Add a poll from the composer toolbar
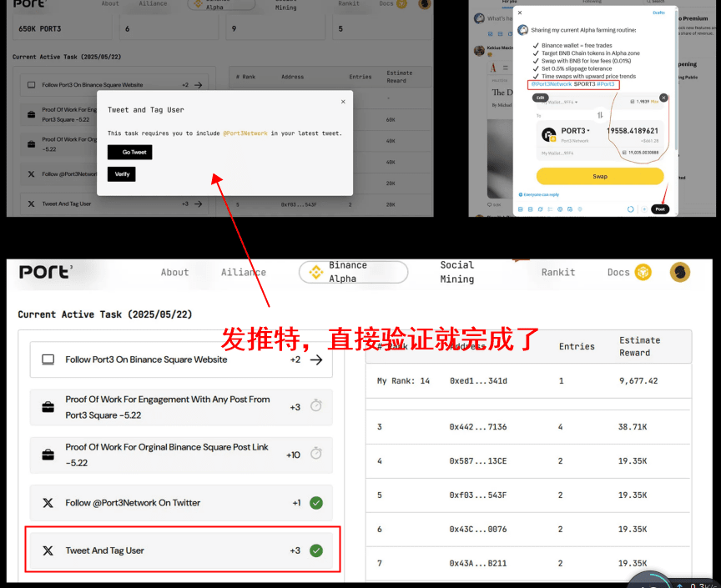The image size is (721, 588). (550, 209)
